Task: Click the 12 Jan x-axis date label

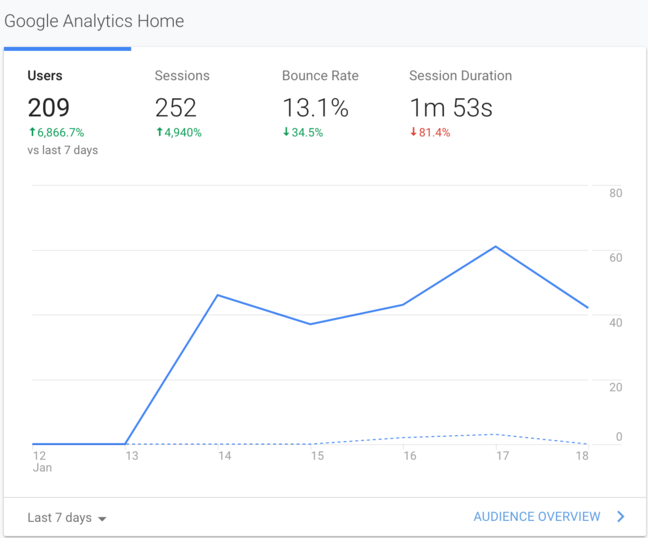Action: point(41,461)
